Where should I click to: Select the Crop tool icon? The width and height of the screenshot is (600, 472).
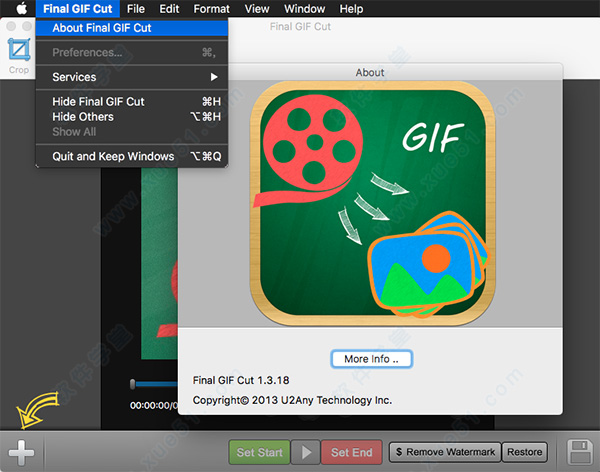click(x=19, y=49)
